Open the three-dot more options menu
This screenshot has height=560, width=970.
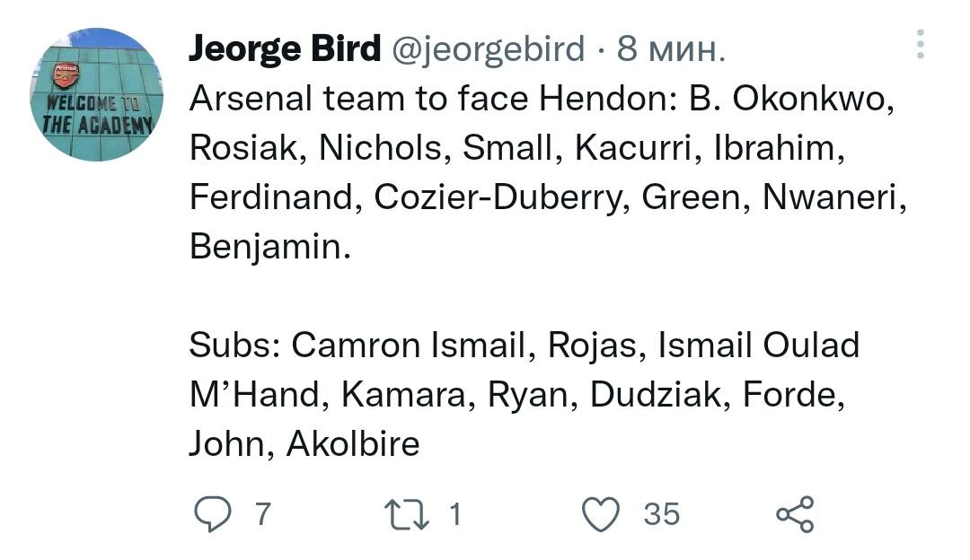(921, 44)
